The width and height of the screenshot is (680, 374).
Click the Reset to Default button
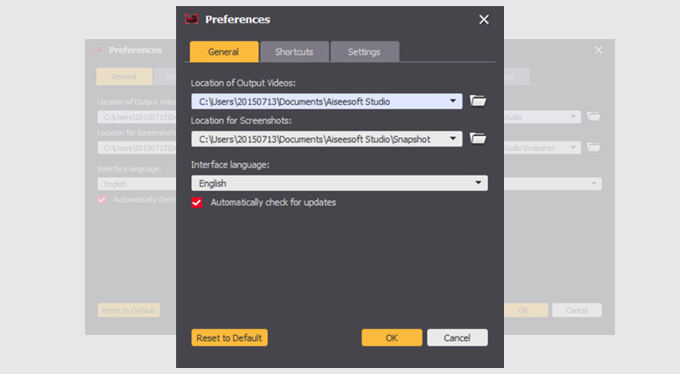(x=229, y=338)
